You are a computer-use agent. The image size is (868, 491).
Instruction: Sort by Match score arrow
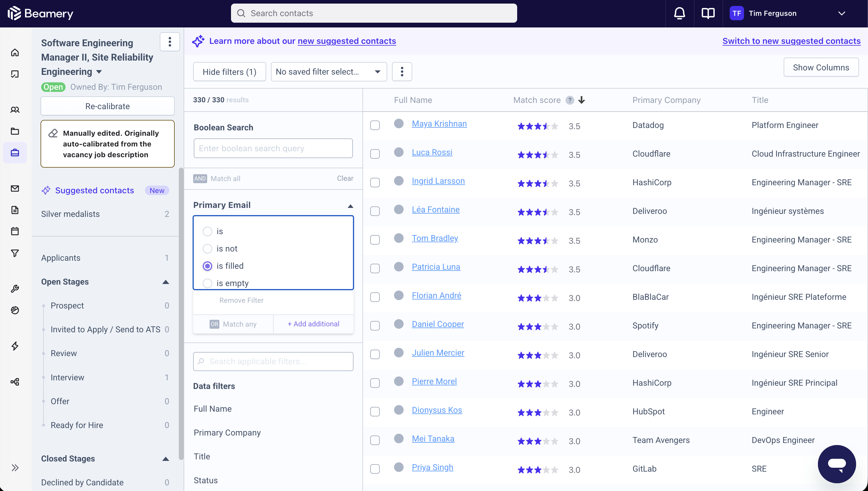[x=582, y=100]
